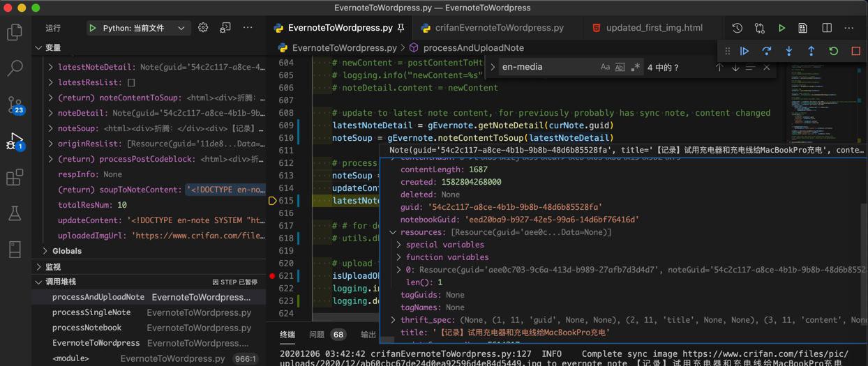Screen dimensions: 868x366
Task: Open preview to the side icon
Action: pyautogui.click(x=803, y=28)
